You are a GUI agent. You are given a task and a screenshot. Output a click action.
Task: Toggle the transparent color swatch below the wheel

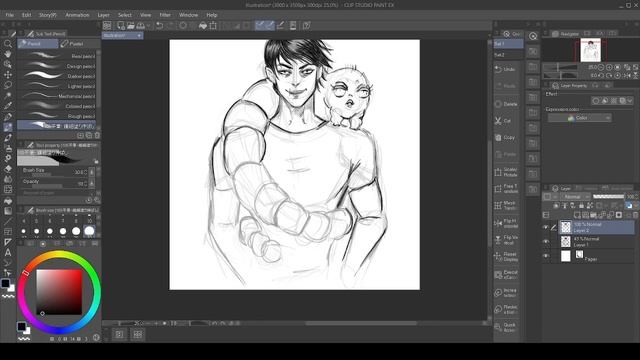click(x=24, y=338)
